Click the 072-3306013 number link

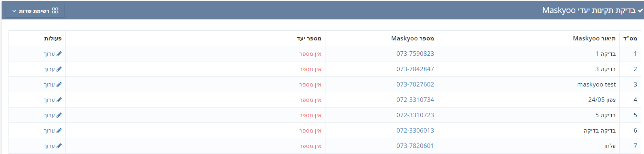pyautogui.click(x=415, y=131)
